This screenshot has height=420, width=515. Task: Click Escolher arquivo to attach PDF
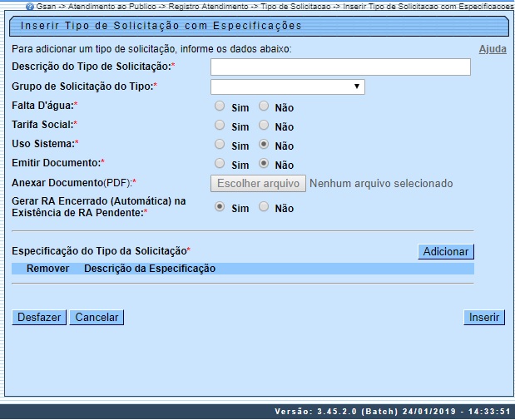258,183
